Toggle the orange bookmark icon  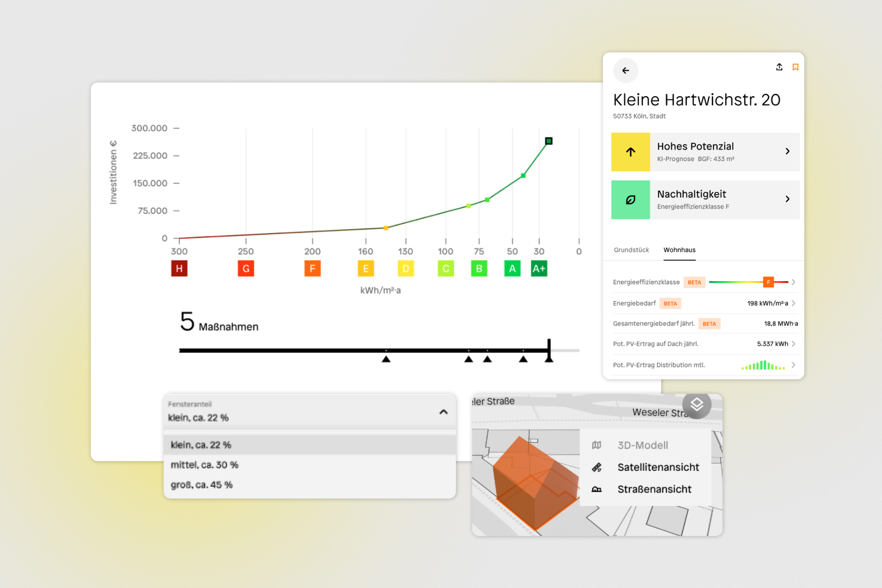point(795,67)
